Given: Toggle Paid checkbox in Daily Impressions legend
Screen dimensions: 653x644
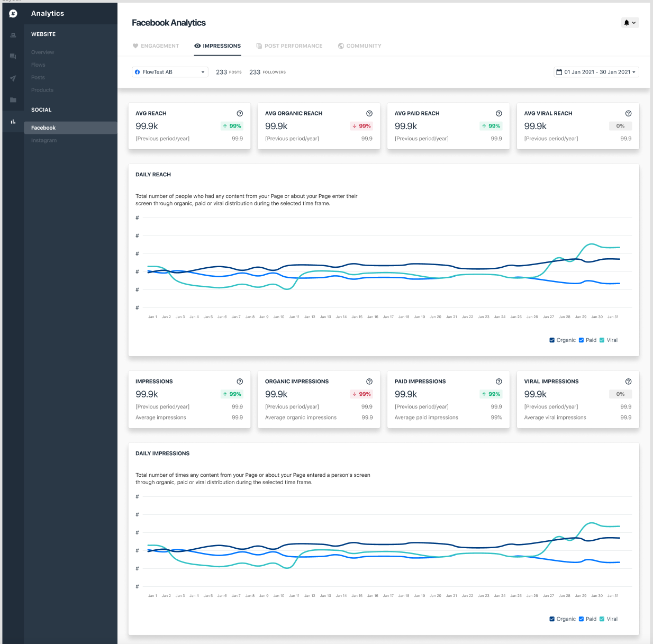Looking at the screenshot, I should click(x=582, y=619).
